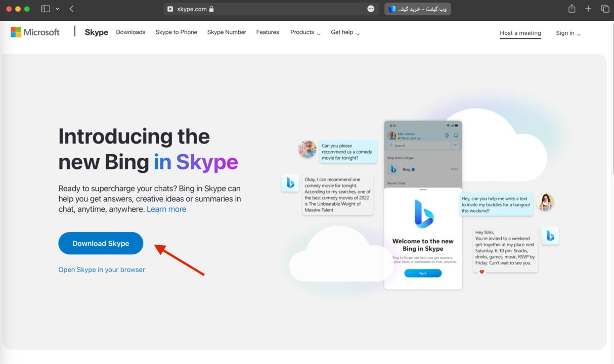
Task: Switch to the second Safari tab
Action: tap(417, 9)
